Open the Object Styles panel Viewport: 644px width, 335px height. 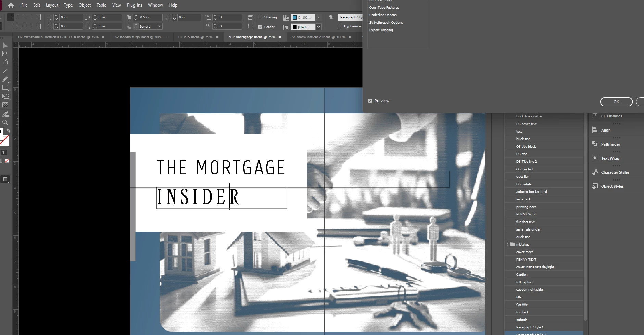point(612,186)
